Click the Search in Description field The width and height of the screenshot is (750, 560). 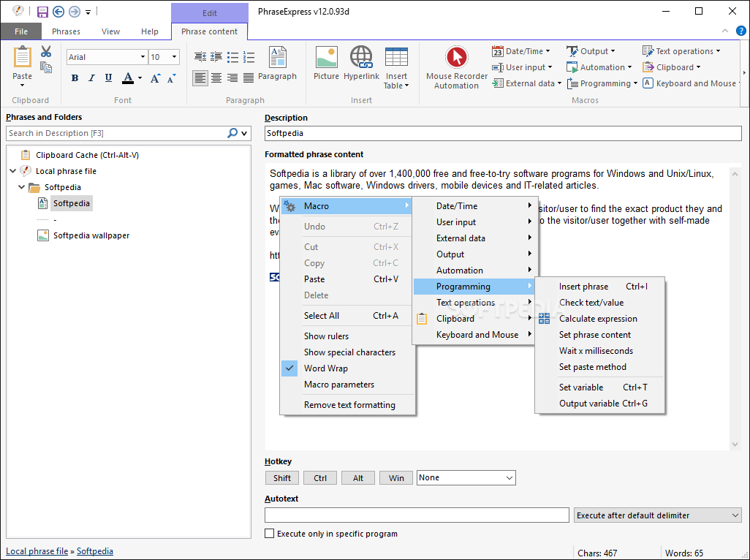116,133
